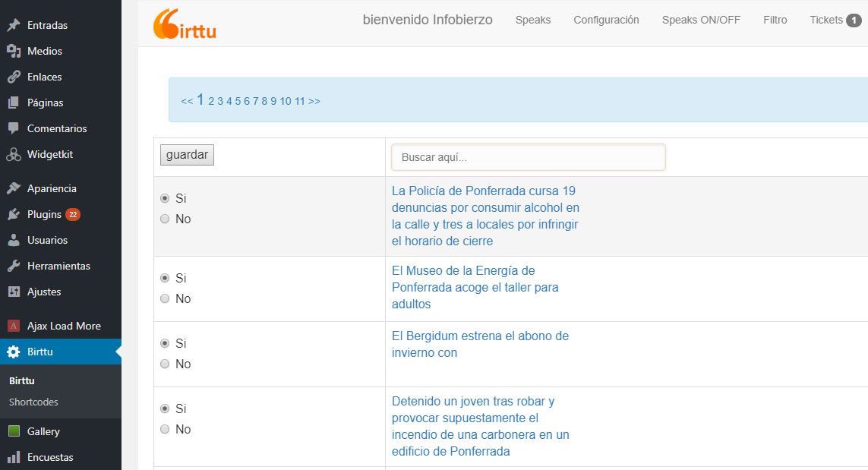The image size is (868, 470).
Task: Click the Birttu gear icon
Action: coord(14,352)
